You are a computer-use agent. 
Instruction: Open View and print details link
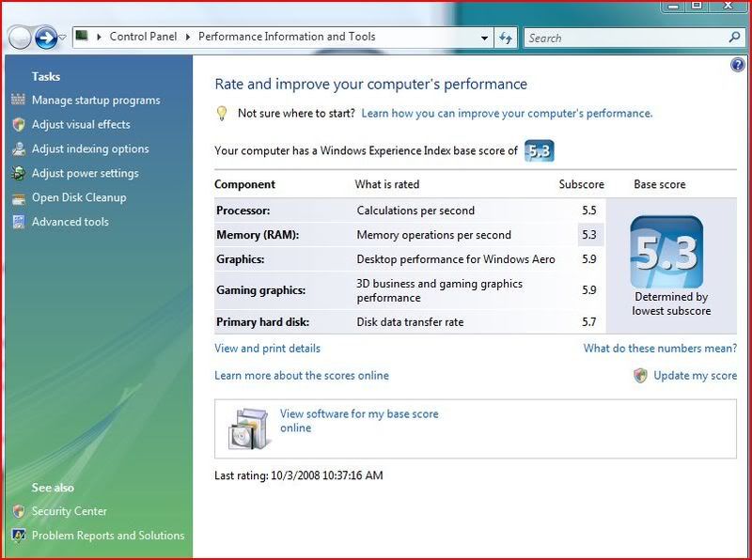pos(267,349)
